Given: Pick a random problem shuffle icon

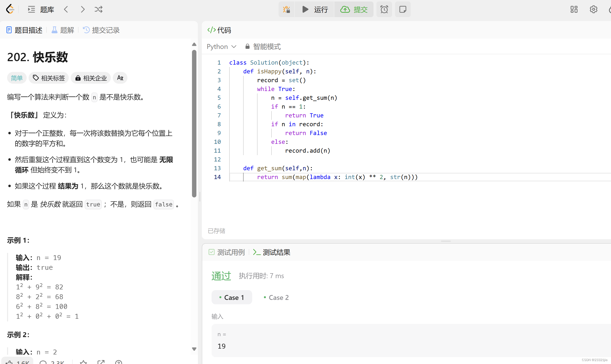Looking at the screenshot, I should [x=99, y=9].
